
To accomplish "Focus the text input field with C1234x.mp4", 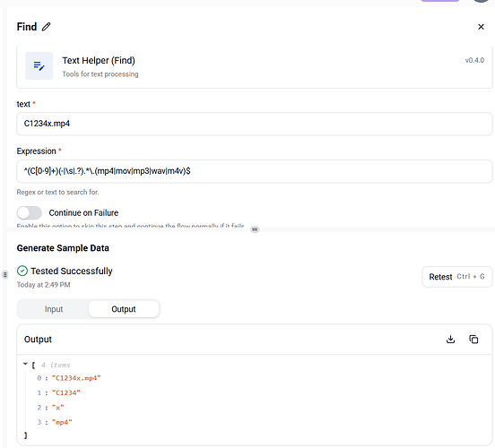I will coord(255,124).
